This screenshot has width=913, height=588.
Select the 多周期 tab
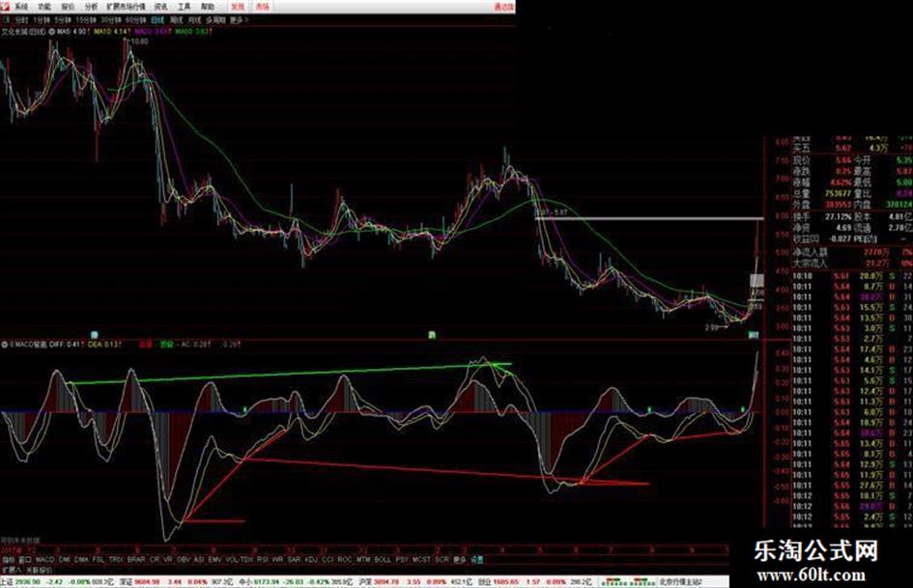click(x=215, y=20)
